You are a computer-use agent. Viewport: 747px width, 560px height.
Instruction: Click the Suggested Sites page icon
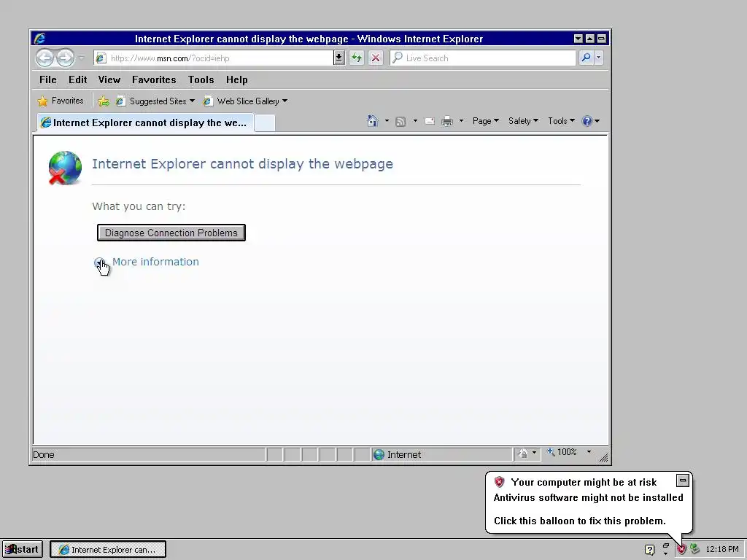[120, 101]
